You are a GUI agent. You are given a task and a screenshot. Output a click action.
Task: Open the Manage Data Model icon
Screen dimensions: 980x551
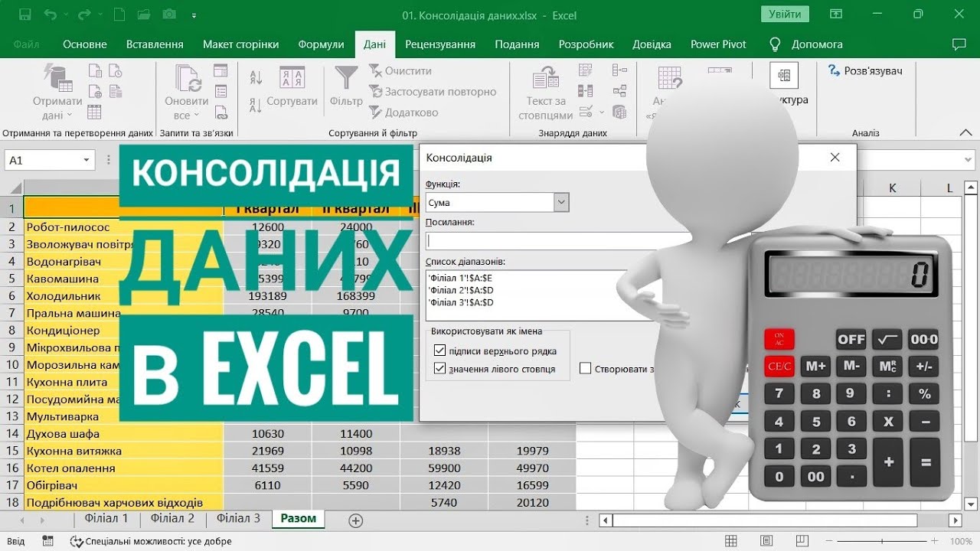pyautogui.click(x=619, y=112)
